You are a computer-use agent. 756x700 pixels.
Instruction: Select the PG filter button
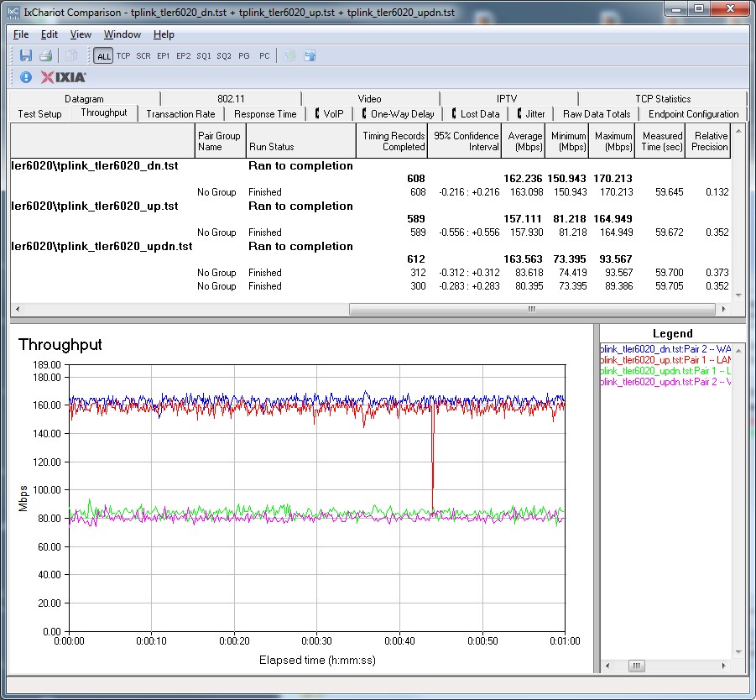click(244, 56)
